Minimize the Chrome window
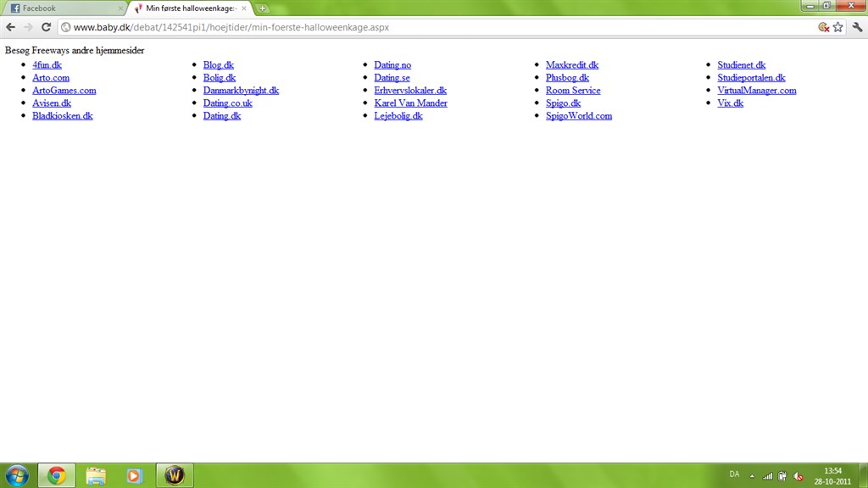This screenshot has width=868, height=488. [x=810, y=6]
